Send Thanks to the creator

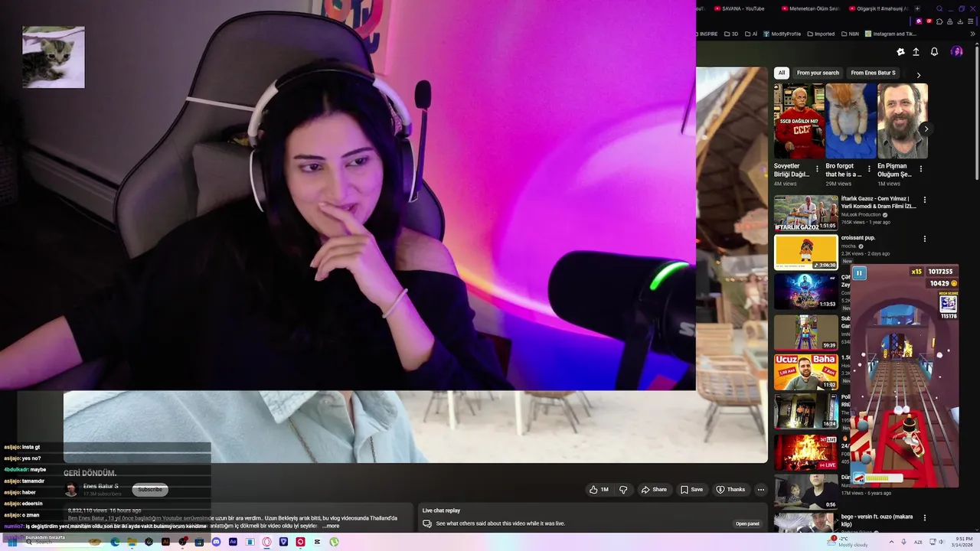730,490
